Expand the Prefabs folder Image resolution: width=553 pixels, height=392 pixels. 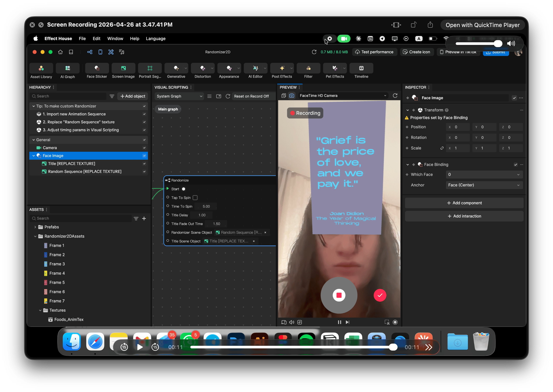(35, 227)
